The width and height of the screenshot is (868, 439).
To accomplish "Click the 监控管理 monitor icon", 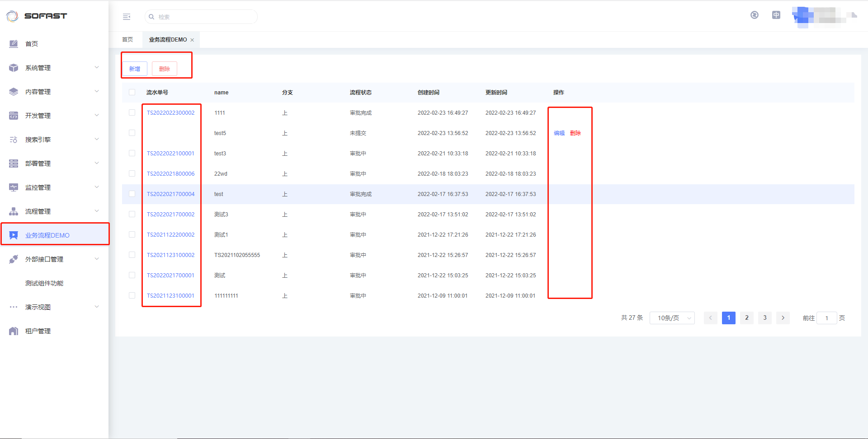I will pos(14,187).
